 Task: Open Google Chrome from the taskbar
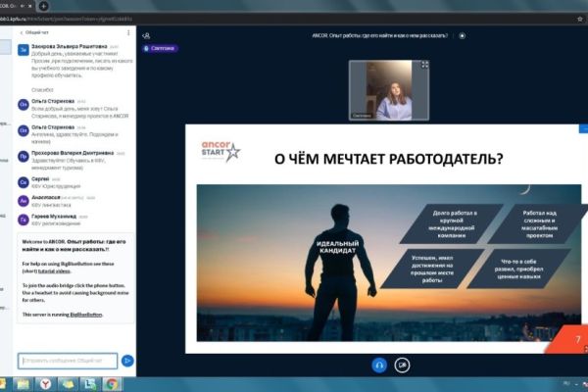click(x=112, y=384)
